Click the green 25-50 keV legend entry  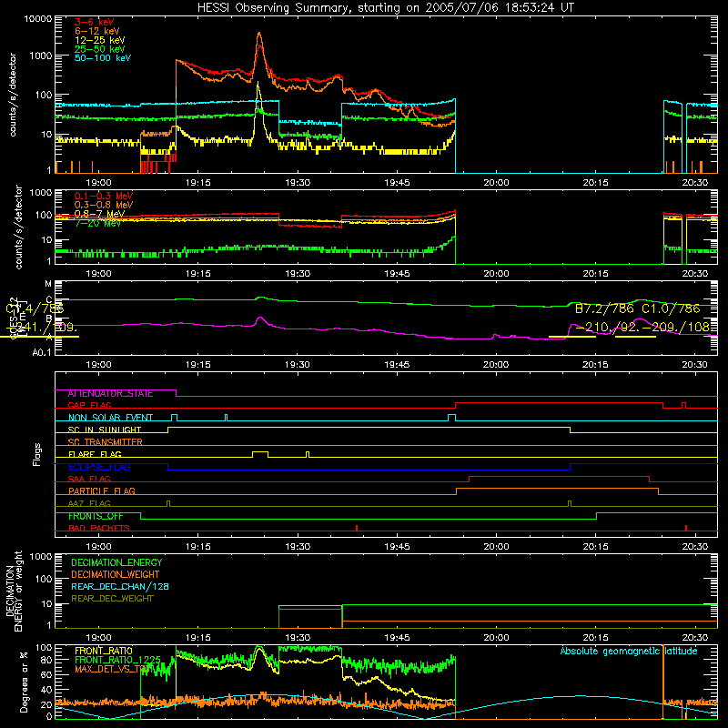click(x=100, y=49)
